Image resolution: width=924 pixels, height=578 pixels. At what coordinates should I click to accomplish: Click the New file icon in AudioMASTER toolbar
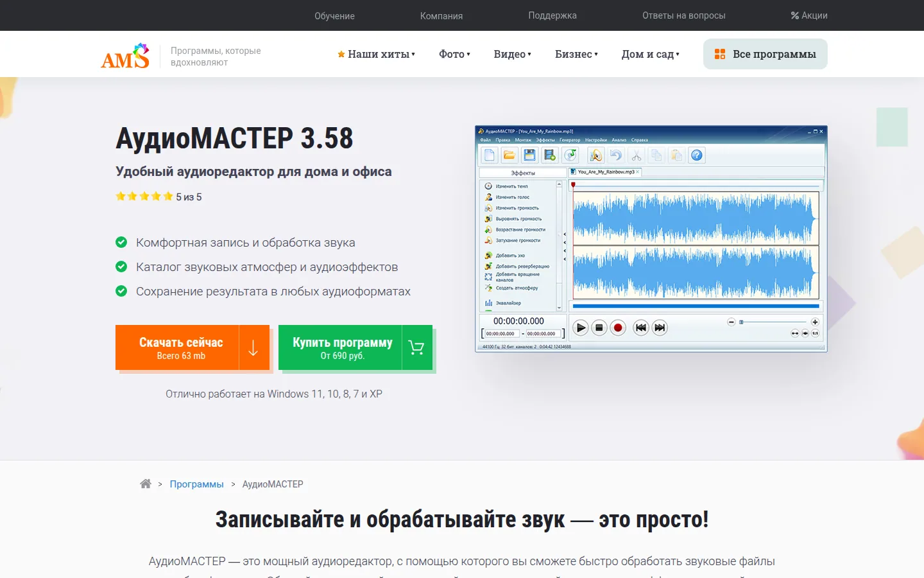490,155
